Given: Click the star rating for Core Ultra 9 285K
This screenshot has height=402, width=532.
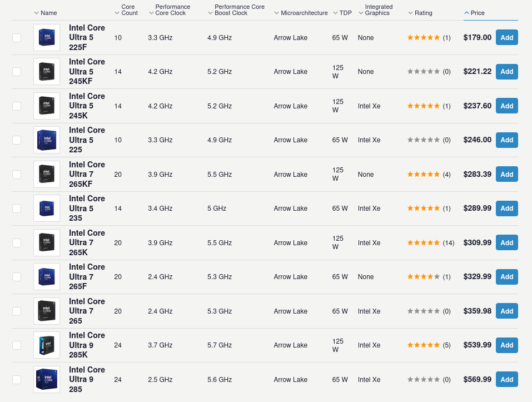Looking at the screenshot, I should tap(424, 345).
